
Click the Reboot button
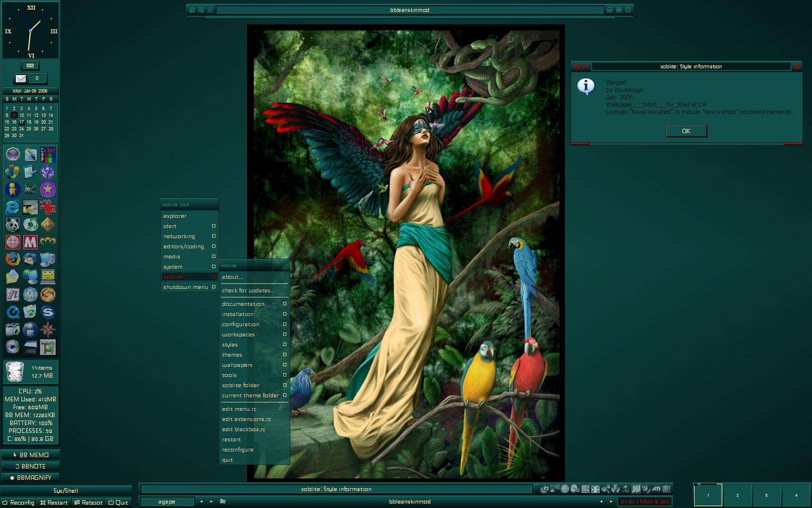pos(88,502)
